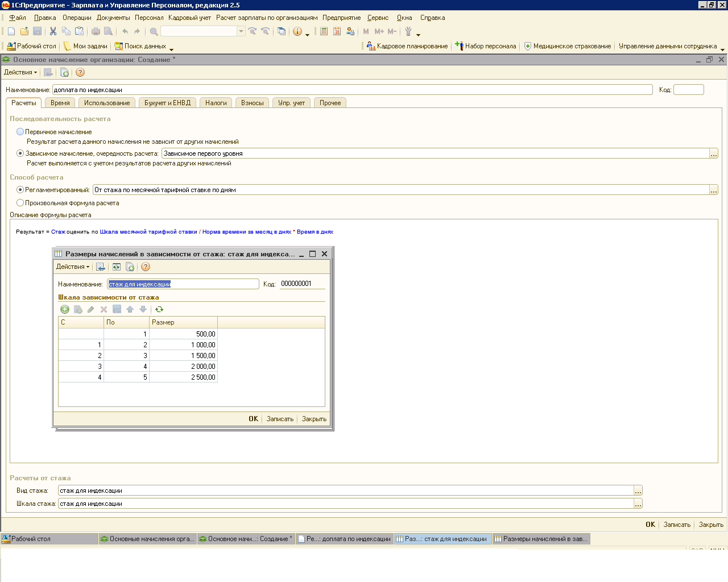
Task: Select the Первичное начисление radio button
Action: 20,131
